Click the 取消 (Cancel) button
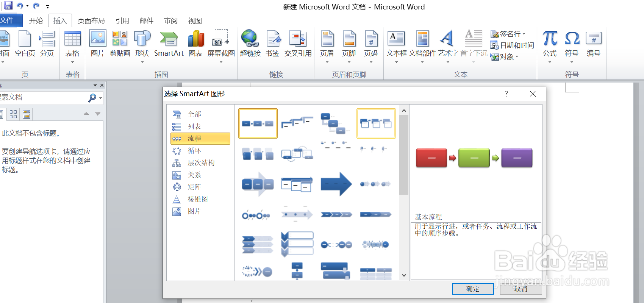Image resolution: width=644 pixels, height=303 pixels. [521, 289]
